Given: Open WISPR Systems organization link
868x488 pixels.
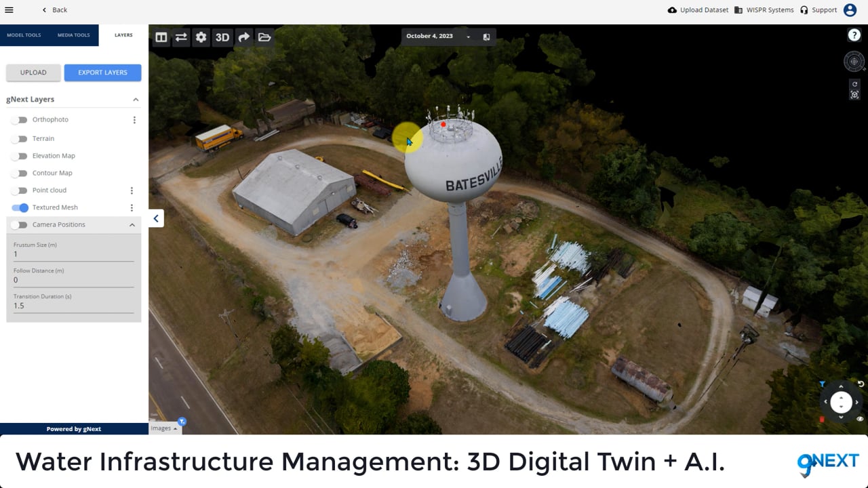Looking at the screenshot, I should click(764, 10).
